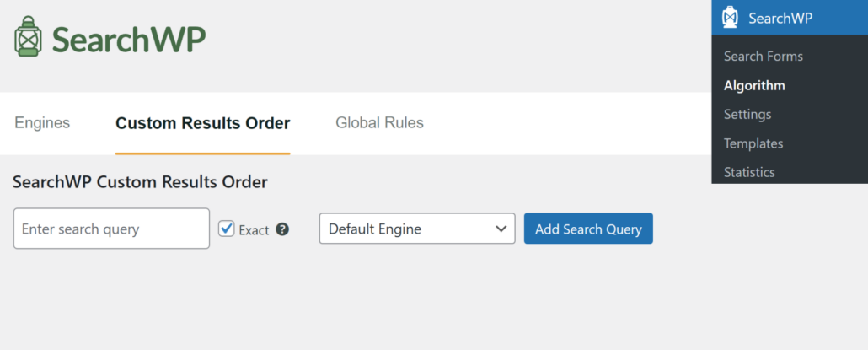Open the Default Engine dropdown
This screenshot has height=350, width=868.
417,229
